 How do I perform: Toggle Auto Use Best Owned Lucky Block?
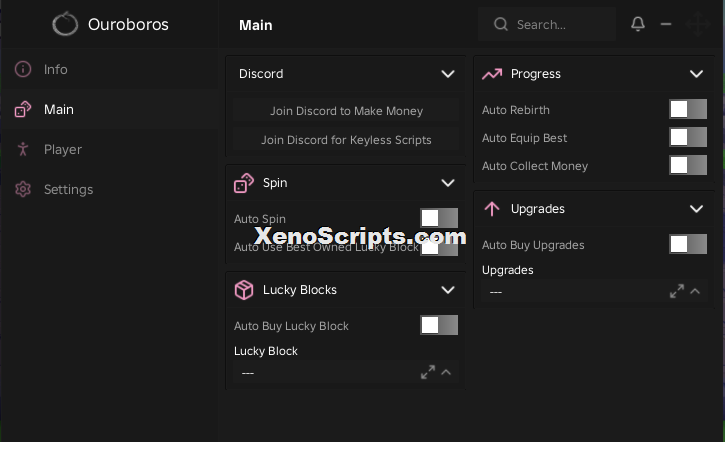(x=439, y=247)
